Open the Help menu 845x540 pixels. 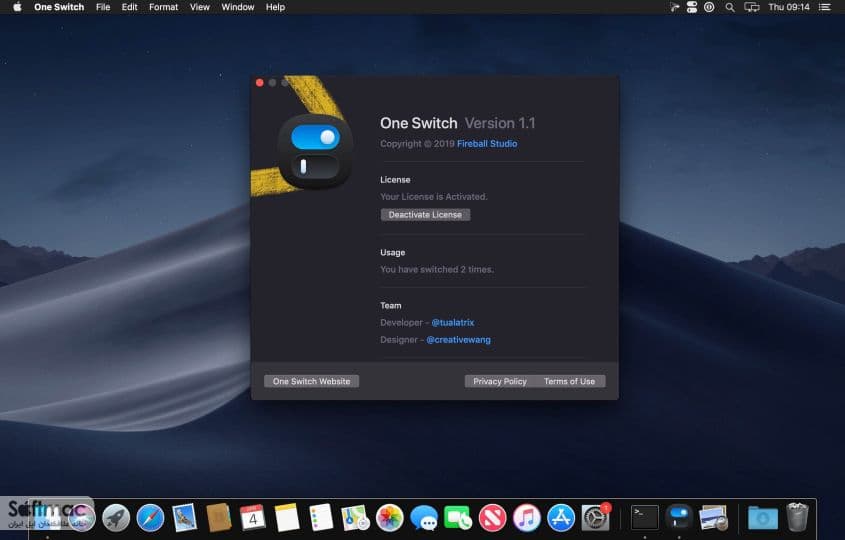tap(275, 7)
